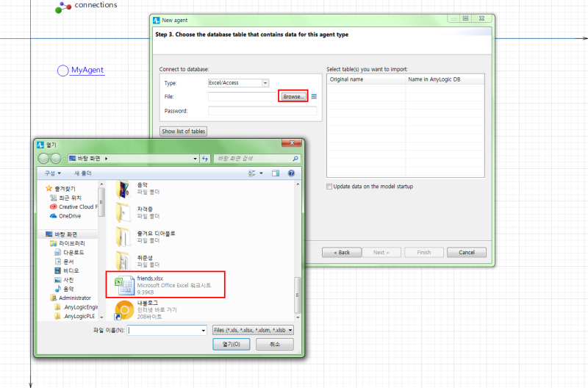Enable Update data on the model startup
The width and height of the screenshot is (588, 388).
[329, 187]
